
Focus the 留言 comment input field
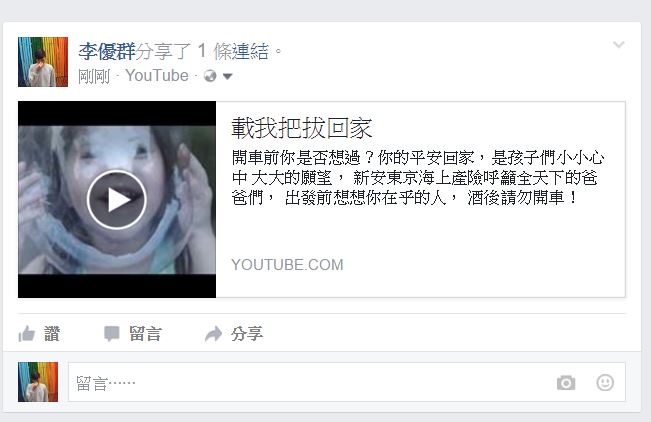347,382
